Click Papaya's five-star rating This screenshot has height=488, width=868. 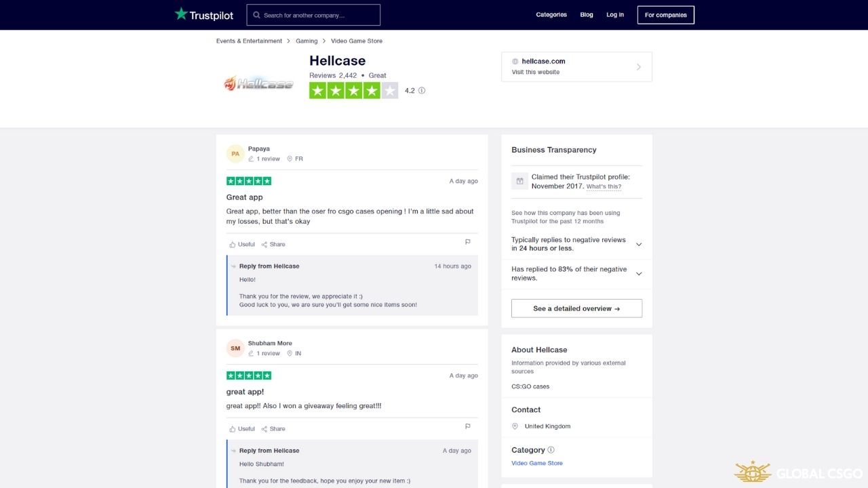pyautogui.click(x=249, y=181)
